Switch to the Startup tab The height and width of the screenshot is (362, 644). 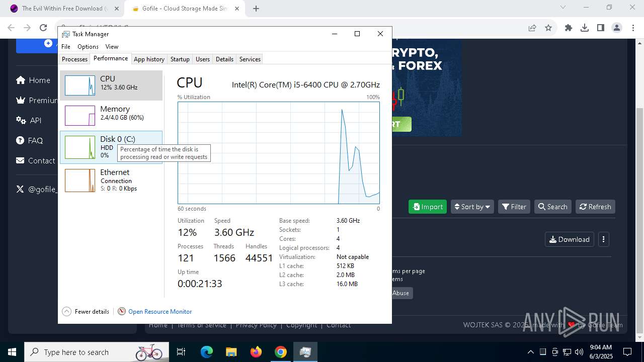pyautogui.click(x=180, y=59)
